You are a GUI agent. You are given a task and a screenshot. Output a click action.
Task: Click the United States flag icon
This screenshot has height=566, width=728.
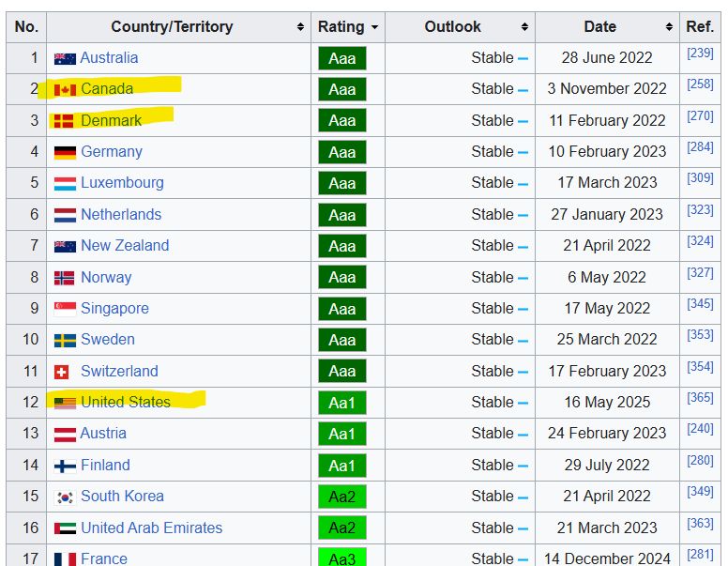click(x=65, y=403)
